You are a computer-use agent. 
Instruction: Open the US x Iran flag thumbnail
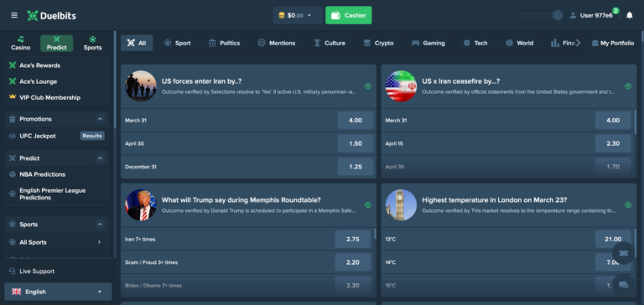pyautogui.click(x=402, y=86)
